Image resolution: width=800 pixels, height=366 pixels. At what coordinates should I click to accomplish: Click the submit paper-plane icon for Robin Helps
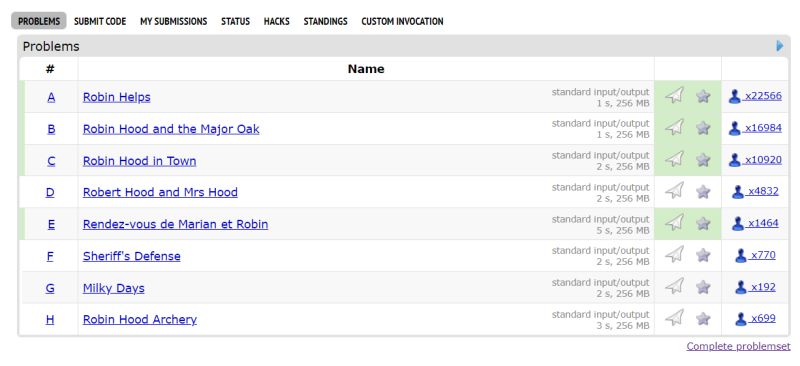pos(674,95)
